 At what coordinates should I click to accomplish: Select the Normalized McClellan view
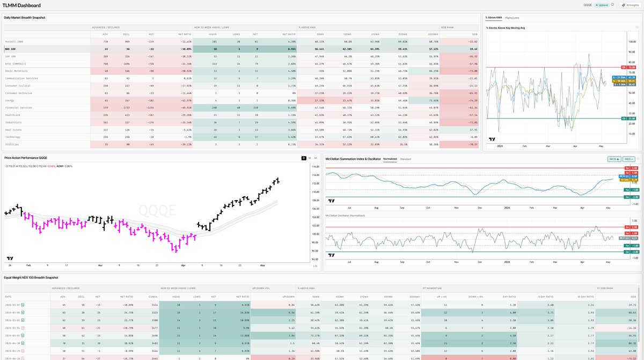(390, 159)
